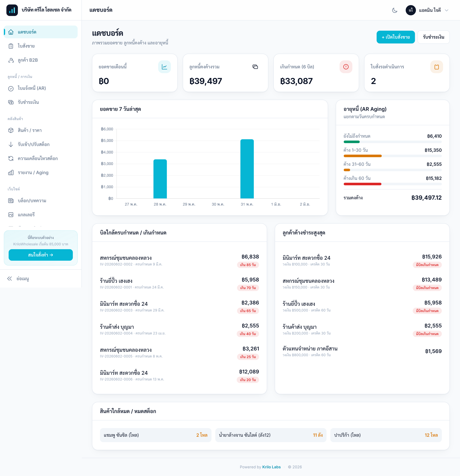
Task: Click the red ค้างเกิน 60 วัน aging bar
Action: 362,184
